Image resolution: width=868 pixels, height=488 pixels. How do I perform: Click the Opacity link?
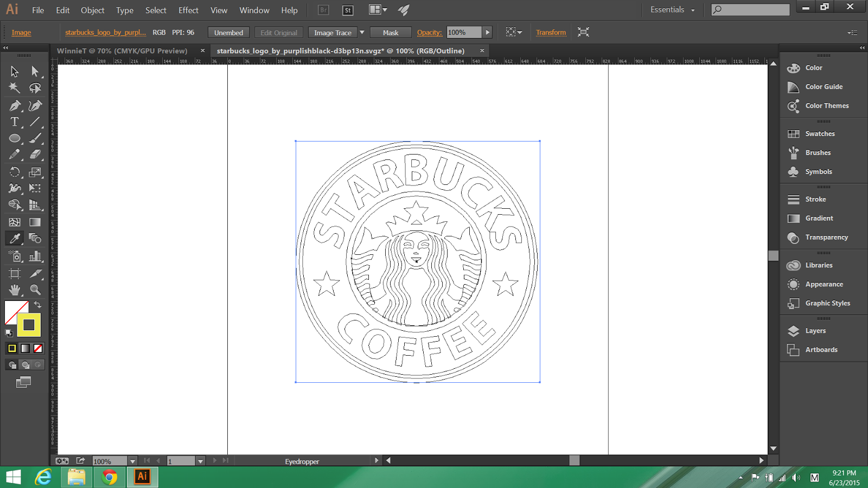429,33
